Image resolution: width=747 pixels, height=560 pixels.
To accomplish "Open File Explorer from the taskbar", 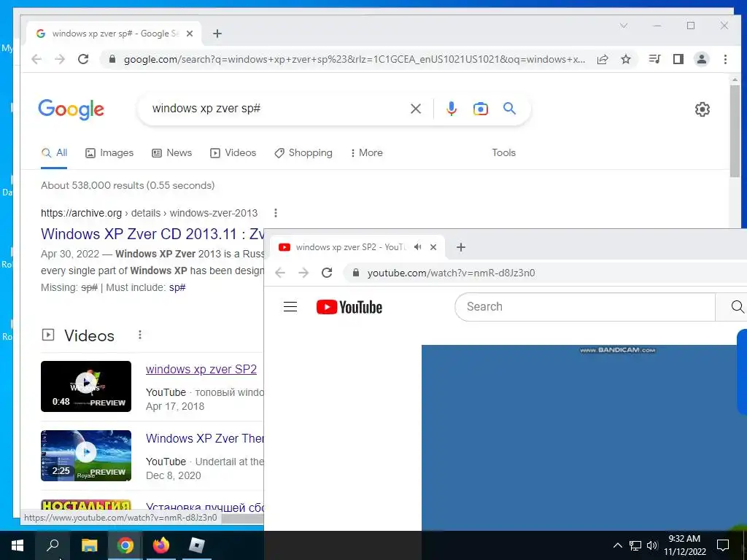I will [89, 545].
